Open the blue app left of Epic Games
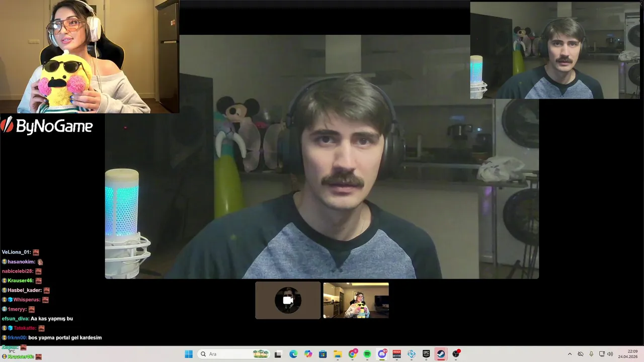This screenshot has height=362, width=644. point(412,354)
